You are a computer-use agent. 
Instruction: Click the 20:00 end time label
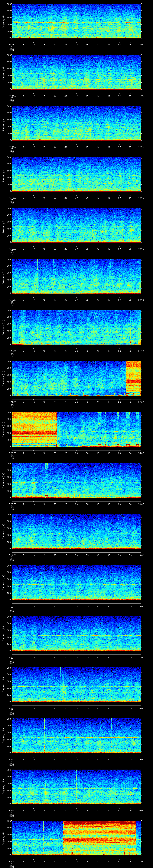(x=141, y=300)
